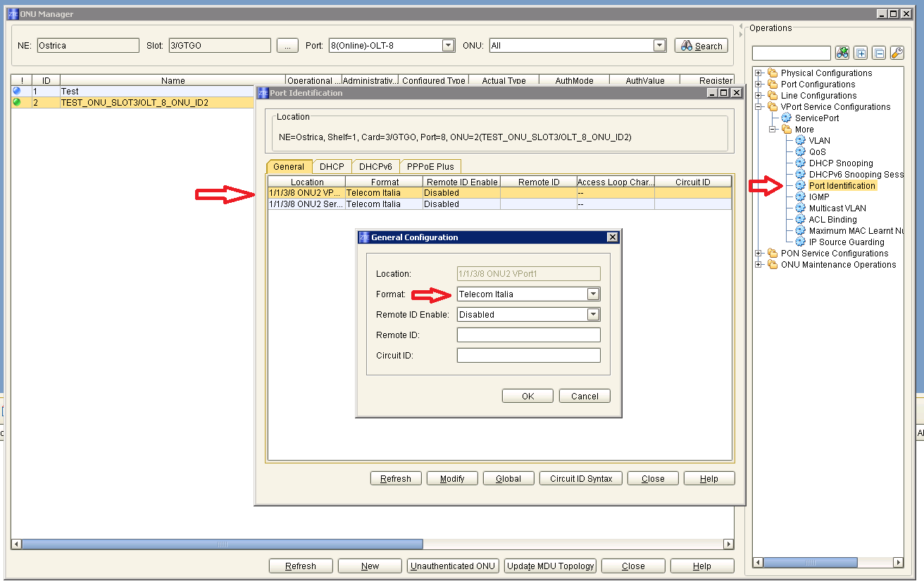Switch to the PPPoE Plus tab

point(430,167)
